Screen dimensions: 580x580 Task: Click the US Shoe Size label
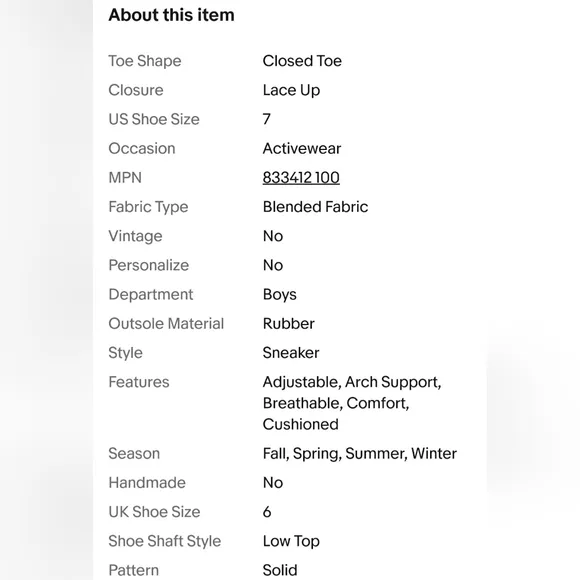tap(154, 119)
